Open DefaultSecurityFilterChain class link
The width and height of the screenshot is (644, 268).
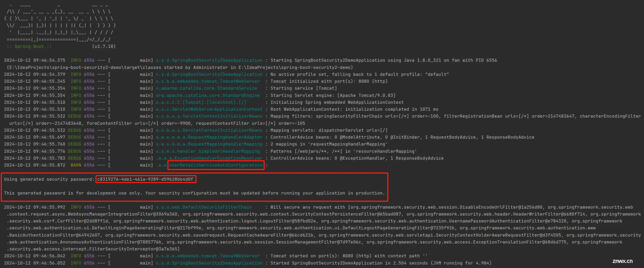204,207
